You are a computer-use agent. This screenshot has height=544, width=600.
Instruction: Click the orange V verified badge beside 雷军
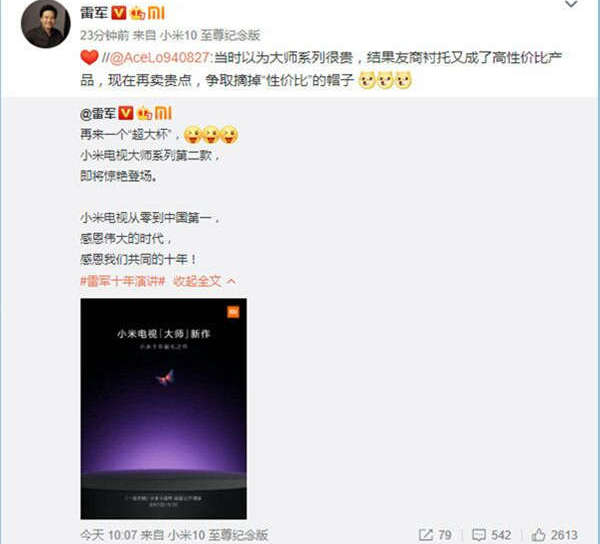(119, 13)
